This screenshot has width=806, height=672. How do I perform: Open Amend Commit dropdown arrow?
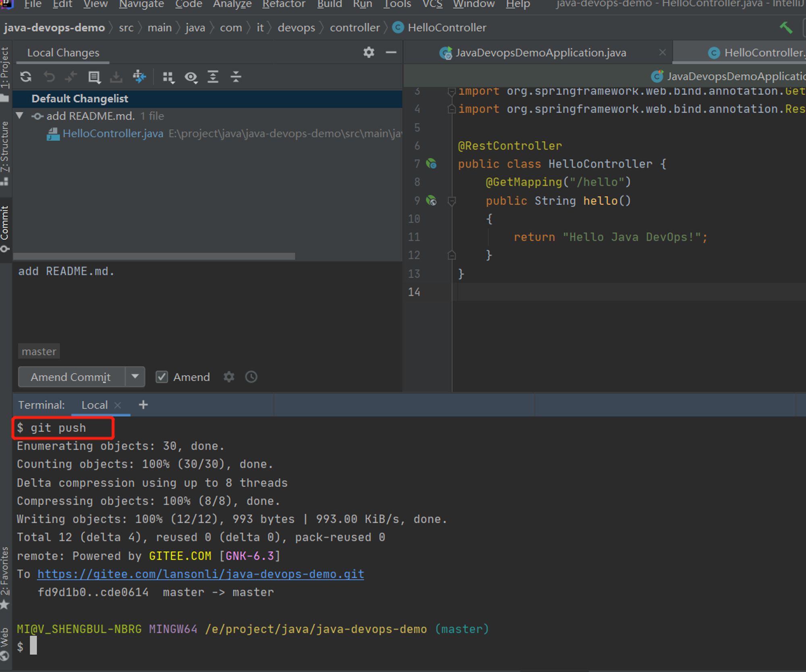pyautogui.click(x=135, y=377)
